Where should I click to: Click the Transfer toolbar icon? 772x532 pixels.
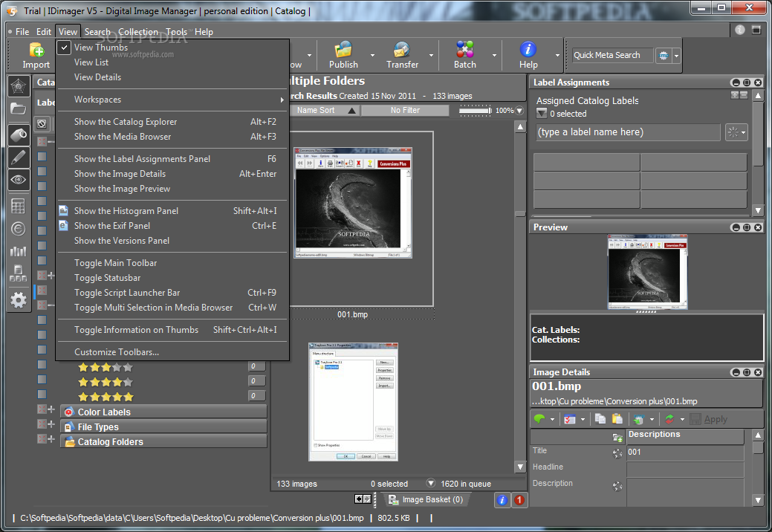click(402, 50)
